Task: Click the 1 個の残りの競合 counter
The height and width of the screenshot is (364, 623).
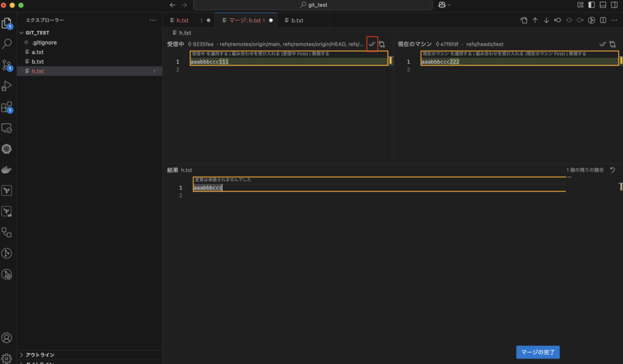Action: point(585,170)
